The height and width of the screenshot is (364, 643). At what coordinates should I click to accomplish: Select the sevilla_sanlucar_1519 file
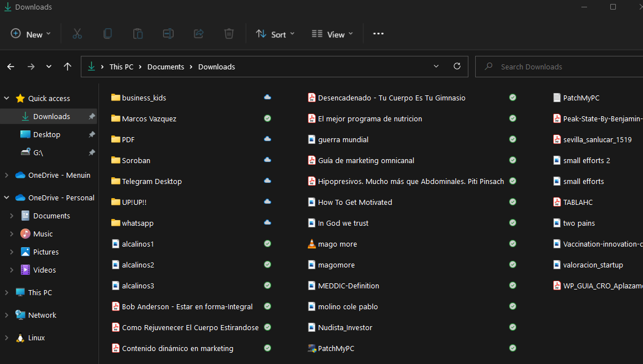tap(593, 139)
